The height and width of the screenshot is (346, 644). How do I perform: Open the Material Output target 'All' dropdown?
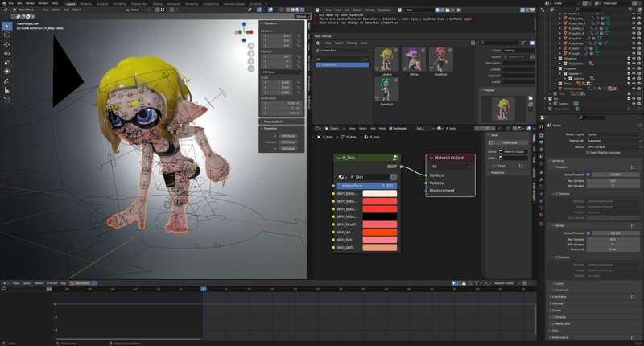coord(451,167)
